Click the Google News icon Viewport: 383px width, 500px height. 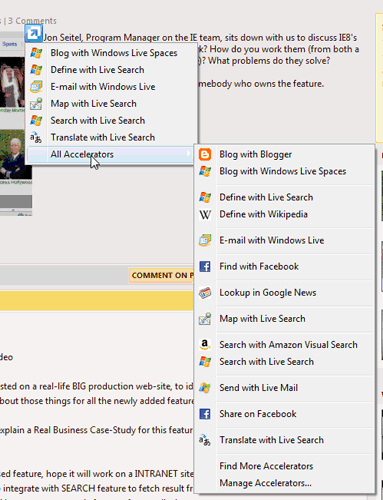(x=205, y=293)
